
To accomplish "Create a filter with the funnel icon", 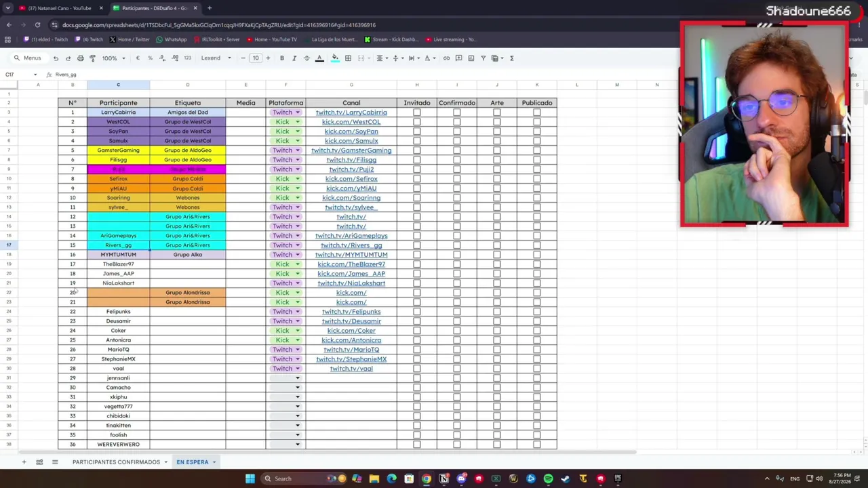I will [483, 58].
